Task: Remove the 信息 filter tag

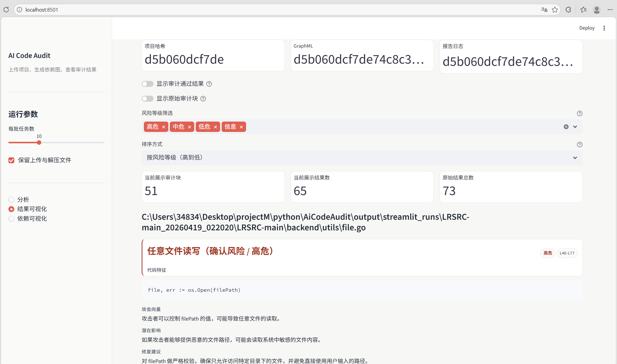Action: coord(241,127)
